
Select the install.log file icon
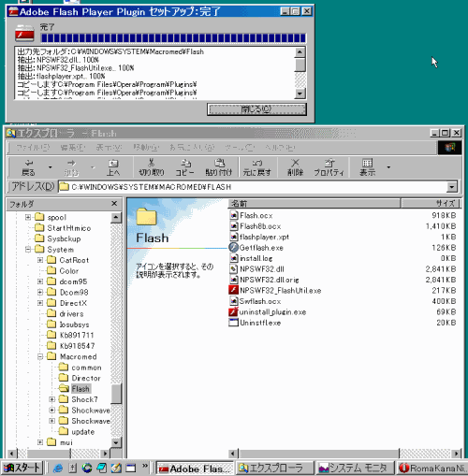(234, 258)
